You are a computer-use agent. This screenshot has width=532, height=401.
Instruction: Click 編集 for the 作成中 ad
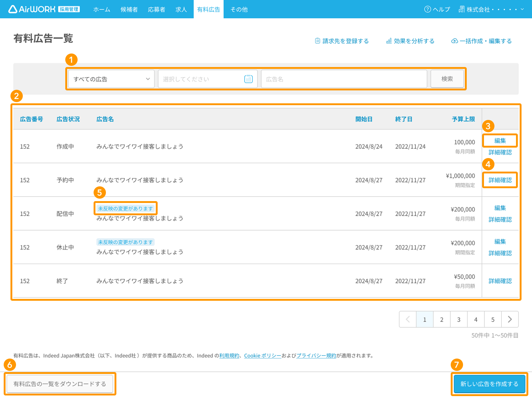tap(500, 141)
